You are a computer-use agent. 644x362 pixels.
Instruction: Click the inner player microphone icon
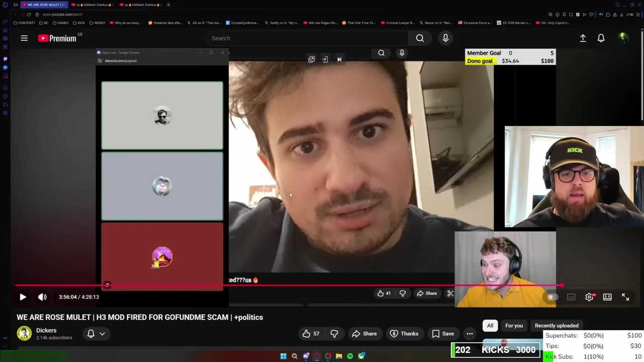(x=401, y=53)
